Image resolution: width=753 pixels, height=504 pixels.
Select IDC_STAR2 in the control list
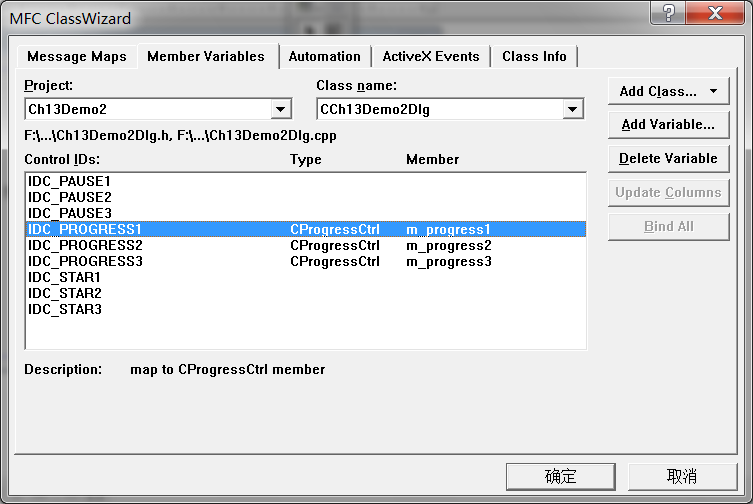click(305, 293)
